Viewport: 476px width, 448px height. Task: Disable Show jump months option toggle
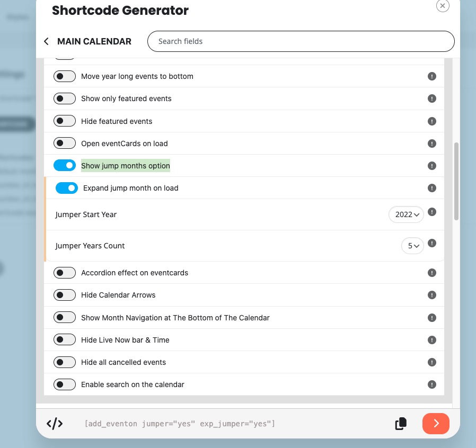pos(65,165)
